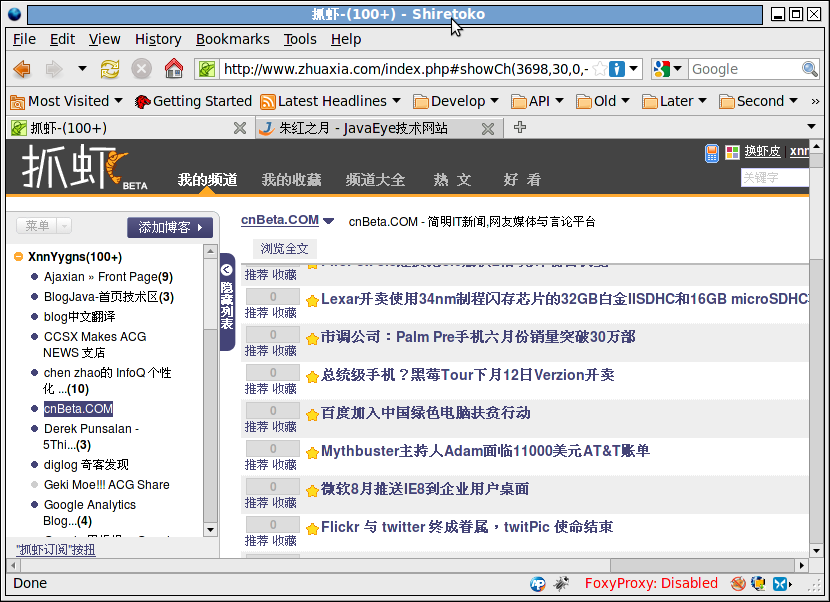Screen dimensions: 830x602
Task: Click the AP icon in status bar
Action: point(538,583)
